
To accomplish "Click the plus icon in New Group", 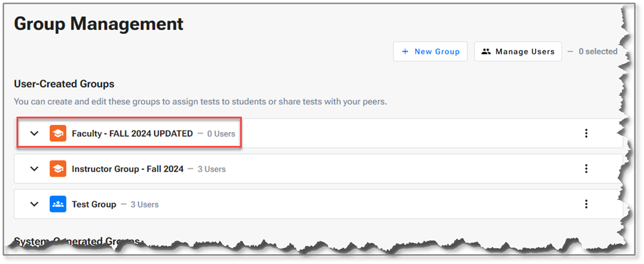I will tap(405, 52).
